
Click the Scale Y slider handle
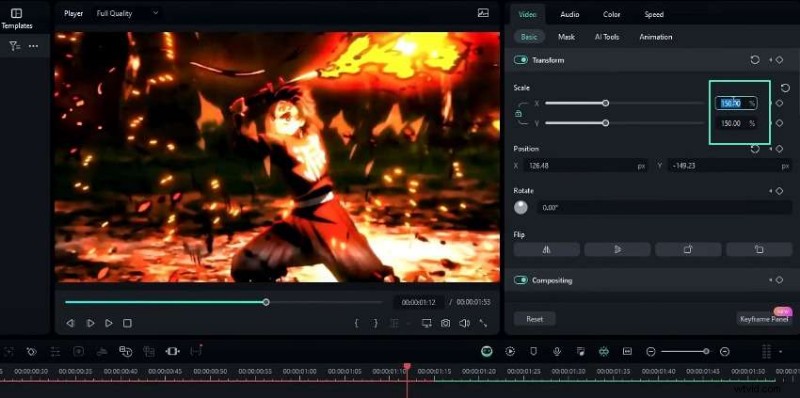pos(606,123)
